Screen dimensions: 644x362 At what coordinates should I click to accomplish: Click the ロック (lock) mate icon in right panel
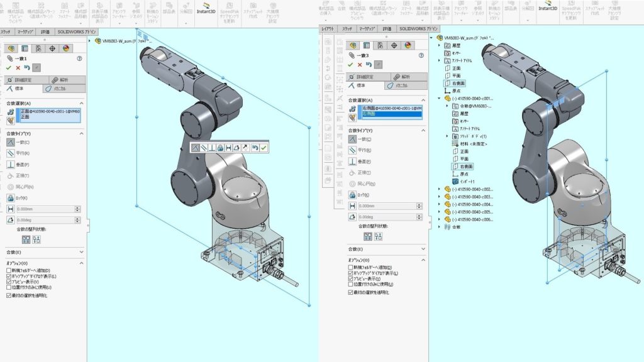[353, 195]
